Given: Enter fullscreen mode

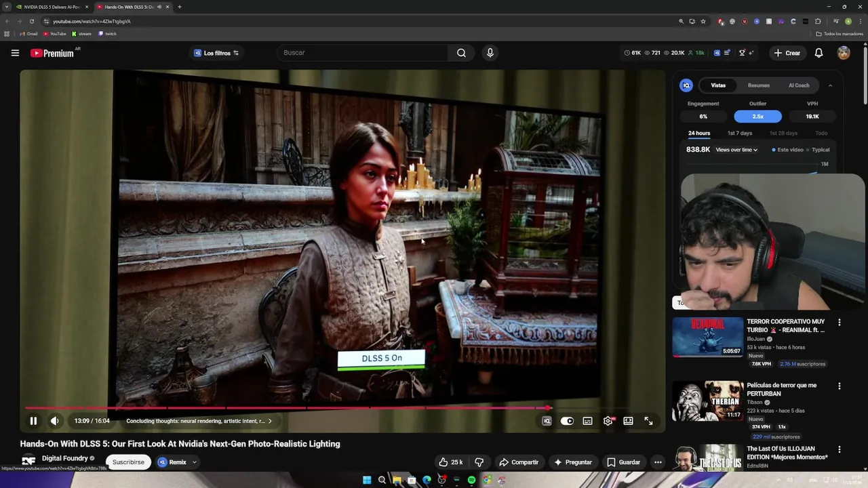Looking at the screenshot, I should pos(648,421).
